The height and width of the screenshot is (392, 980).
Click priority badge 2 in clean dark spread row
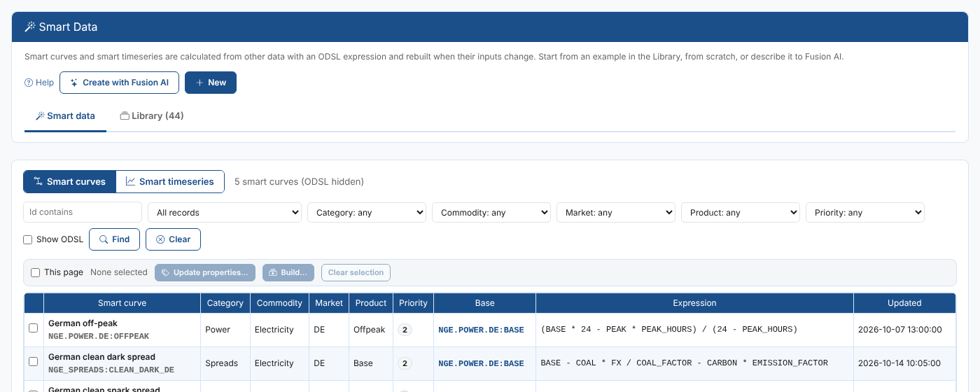405,363
